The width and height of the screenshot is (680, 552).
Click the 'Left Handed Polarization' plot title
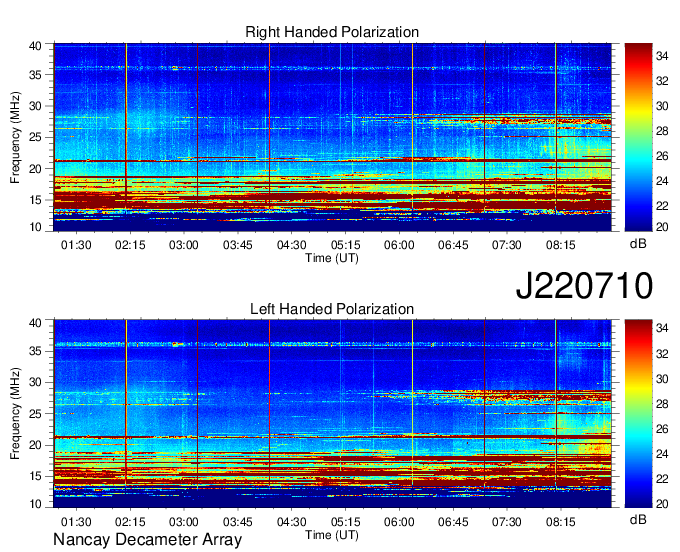(332, 309)
